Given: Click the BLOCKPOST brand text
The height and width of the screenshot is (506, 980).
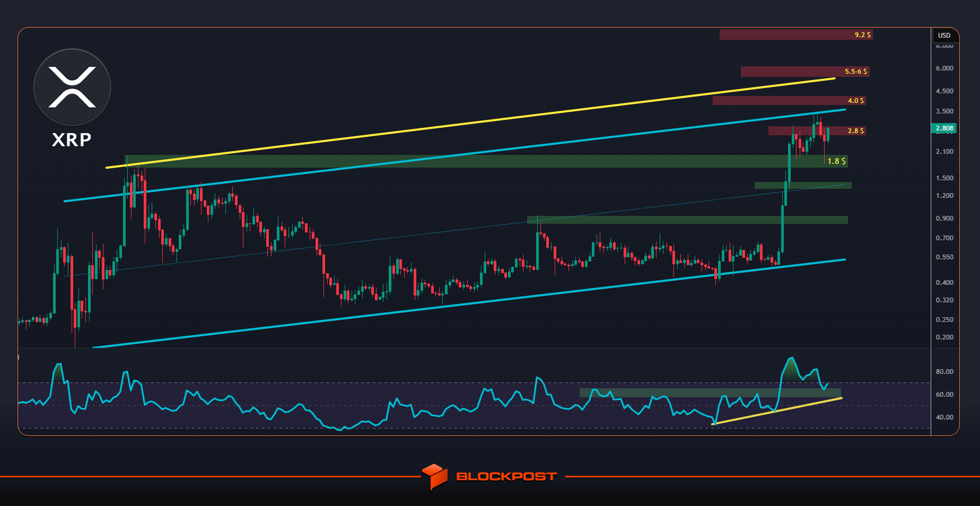Looking at the screenshot, I should (x=506, y=476).
